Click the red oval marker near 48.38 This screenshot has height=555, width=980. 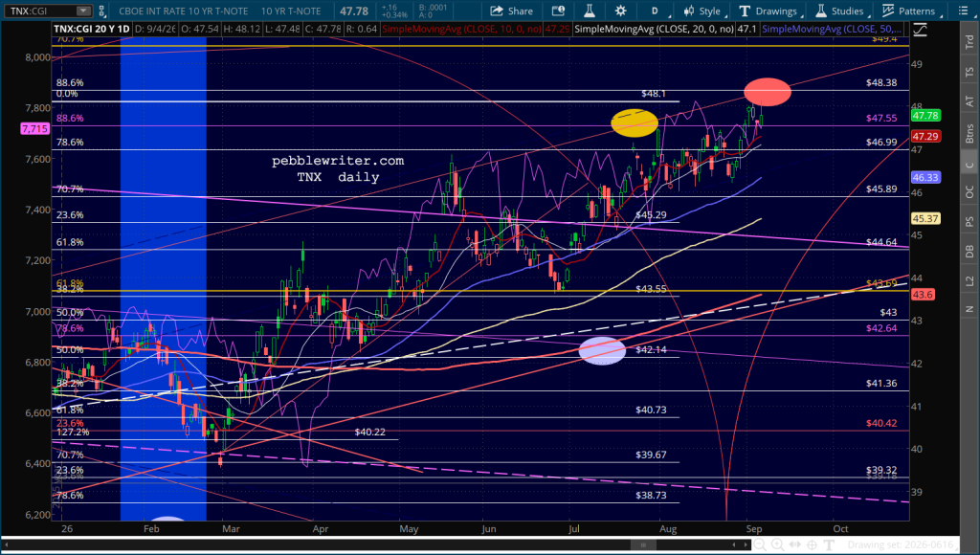coord(768,92)
